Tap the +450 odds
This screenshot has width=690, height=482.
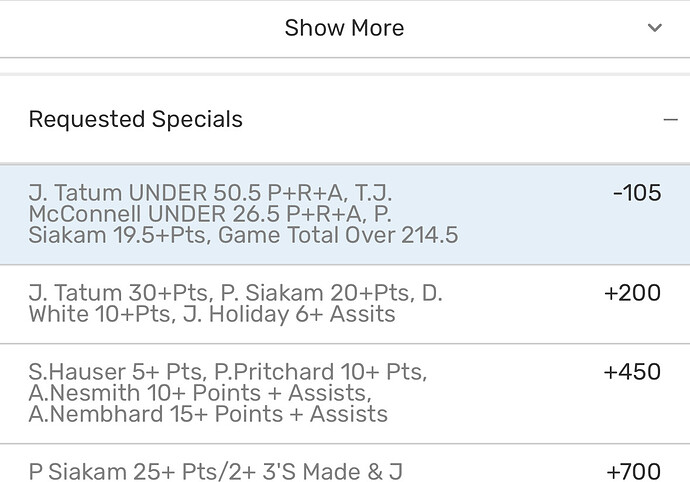632,372
